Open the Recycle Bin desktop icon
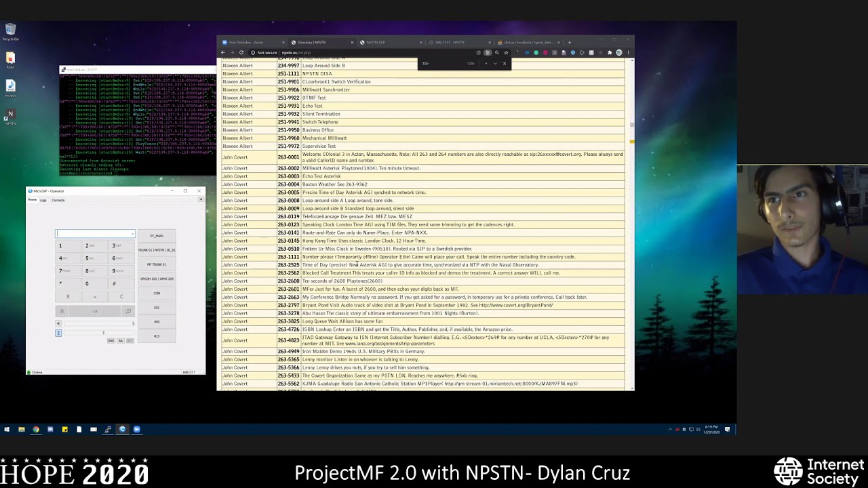The height and width of the screenshot is (488, 868). pyautogui.click(x=10, y=31)
